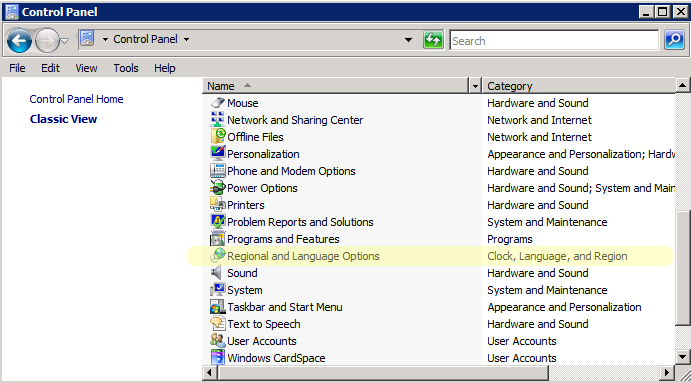
Task: Click 'Appearance and Personalization' category for Taskbar
Action: (564, 307)
